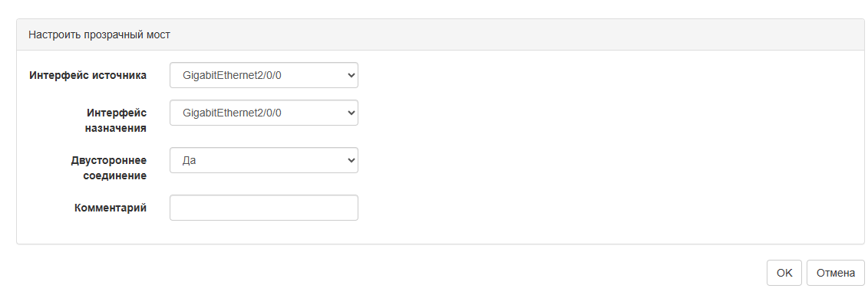Click the gray header bar of the panel
Viewport: 868px width, 295px height.
tap(440, 34)
